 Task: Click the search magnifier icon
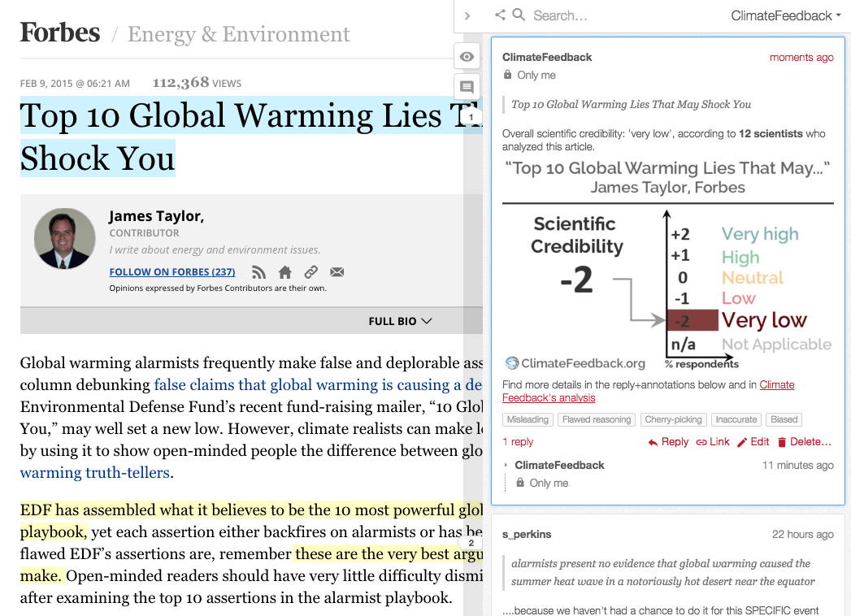519,15
